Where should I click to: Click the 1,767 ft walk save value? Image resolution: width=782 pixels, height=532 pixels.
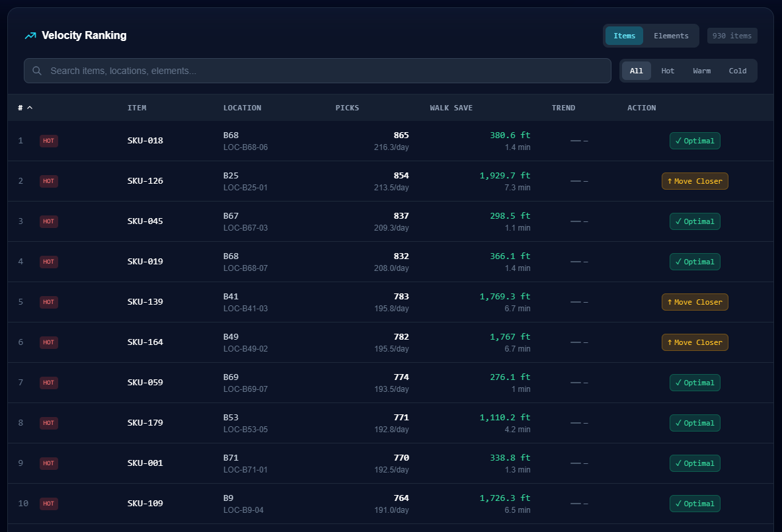click(x=510, y=338)
